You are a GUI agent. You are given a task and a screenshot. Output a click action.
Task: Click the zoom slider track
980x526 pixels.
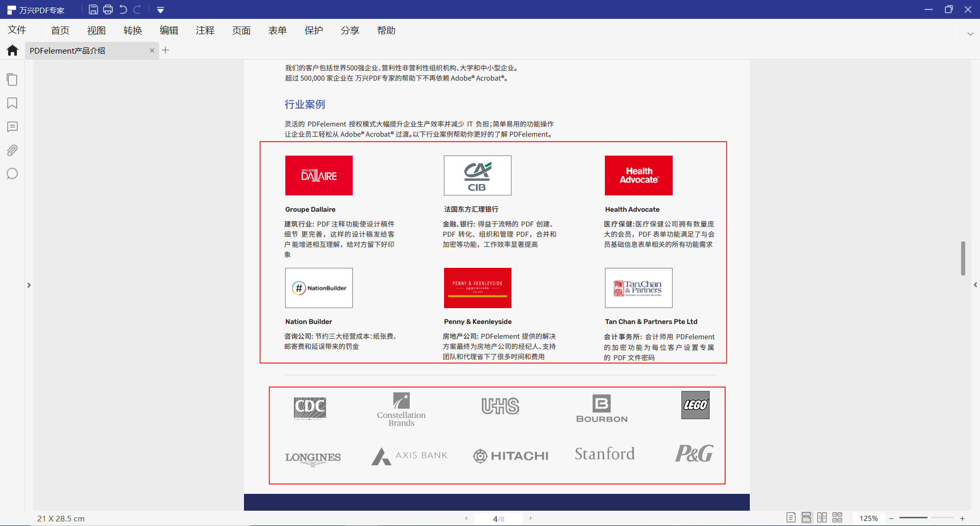click(x=926, y=518)
